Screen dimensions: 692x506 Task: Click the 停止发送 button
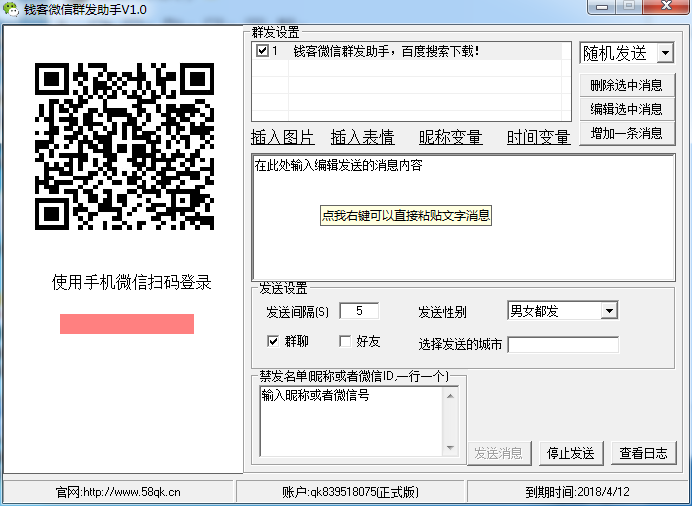coord(571,453)
